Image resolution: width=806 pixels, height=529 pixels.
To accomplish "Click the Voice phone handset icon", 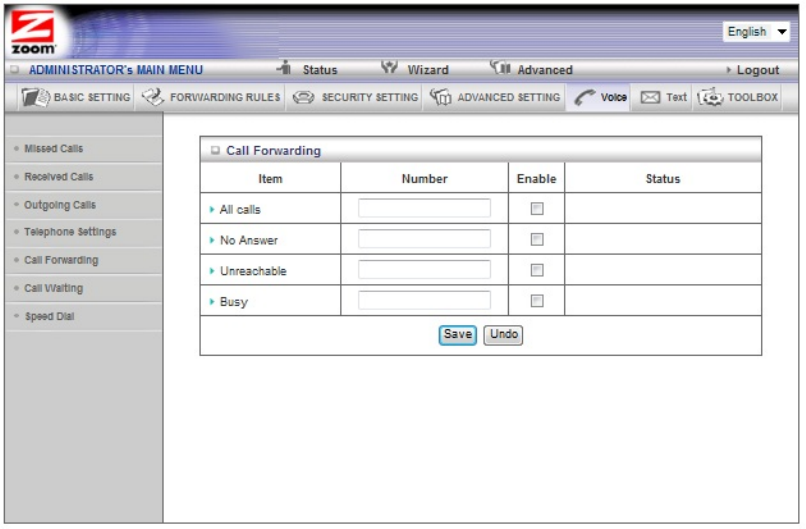I will pos(584,97).
